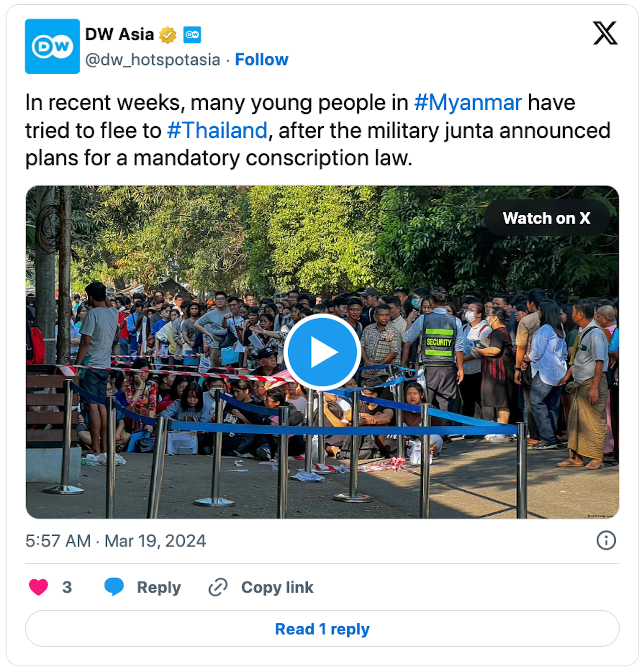Open the #Myanmar hashtag
This screenshot has height=672, width=642.
(x=468, y=102)
